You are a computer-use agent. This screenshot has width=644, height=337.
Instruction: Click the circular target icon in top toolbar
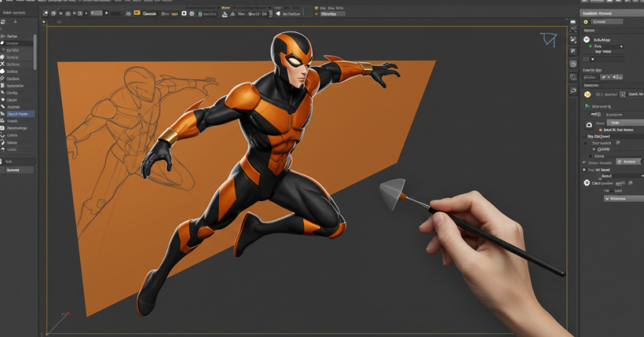[x=192, y=14]
